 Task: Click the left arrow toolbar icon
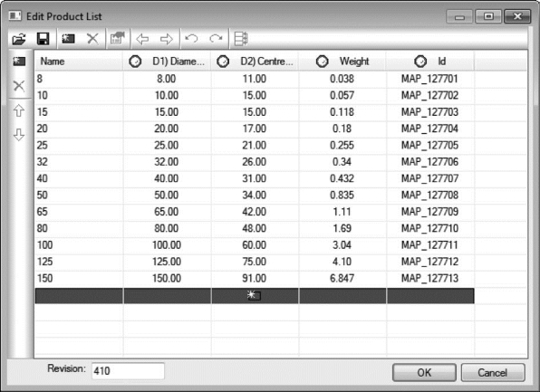(x=142, y=39)
